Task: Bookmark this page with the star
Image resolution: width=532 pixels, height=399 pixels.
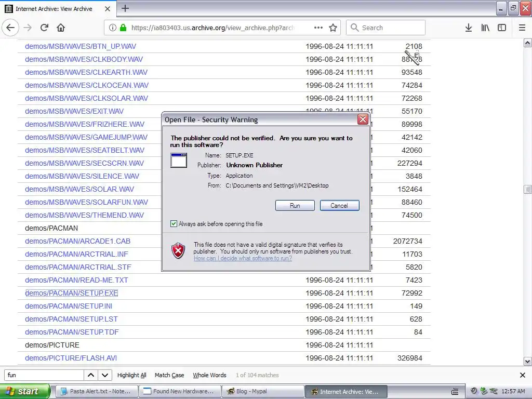Action: coord(333,28)
